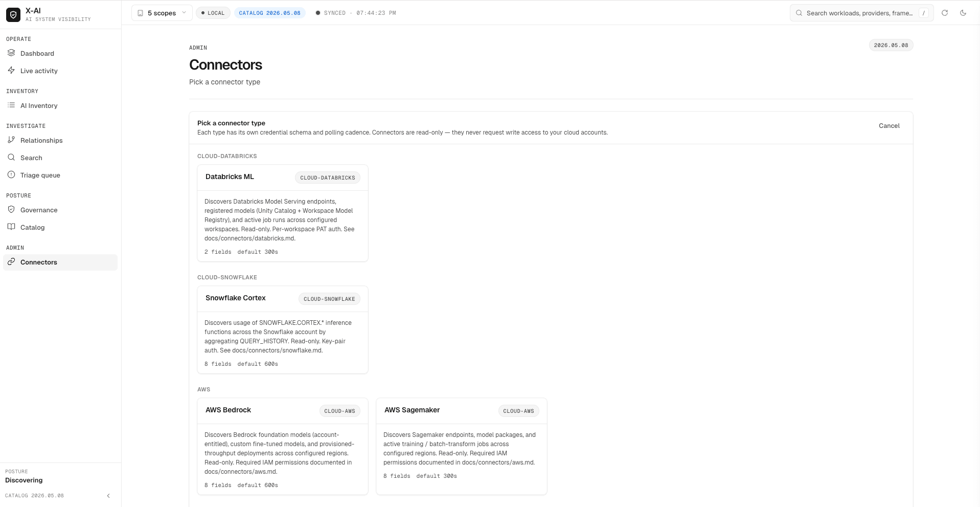Open Catalog page
Image resolution: width=980 pixels, height=507 pixels.
(x=60, y=227)
